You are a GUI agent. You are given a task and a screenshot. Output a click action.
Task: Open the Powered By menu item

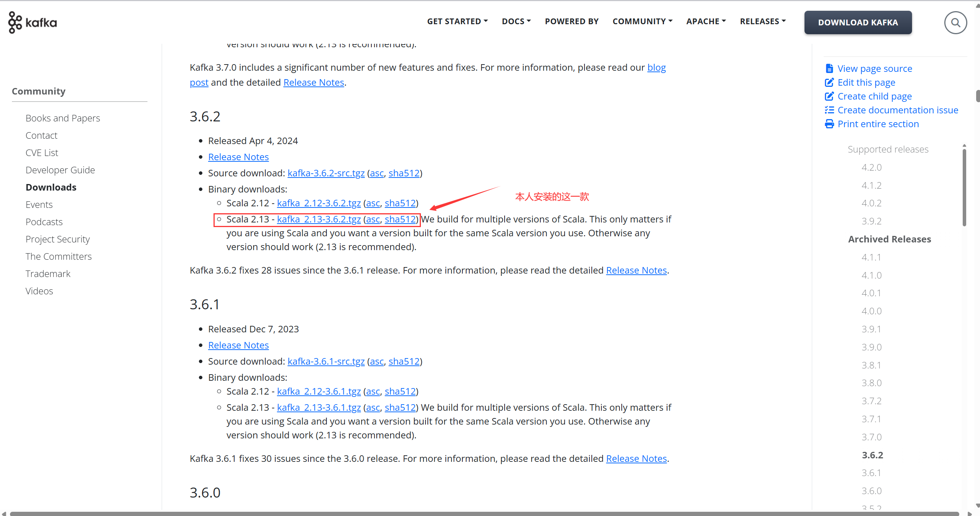[x=571, y=22]
